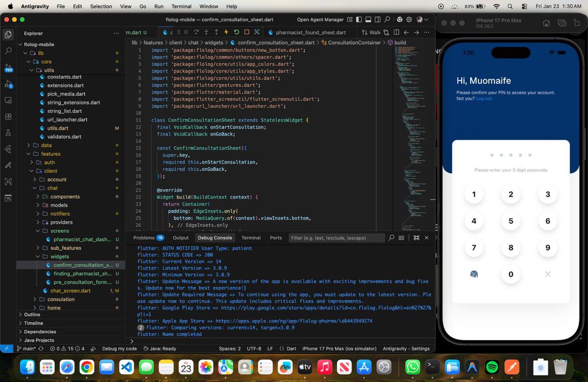Expand the Java Projects section
Image resolution: width=588 pixels, height=382 pixels.
click(x=39, y=340)
